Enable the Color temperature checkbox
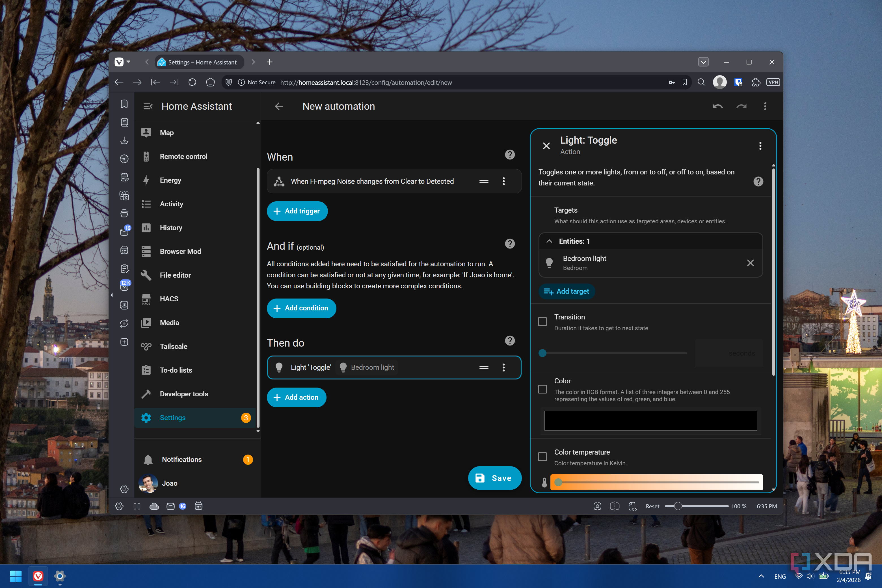Image resolution: width=882 pixels, height=588 pixels. coord(542,457)
